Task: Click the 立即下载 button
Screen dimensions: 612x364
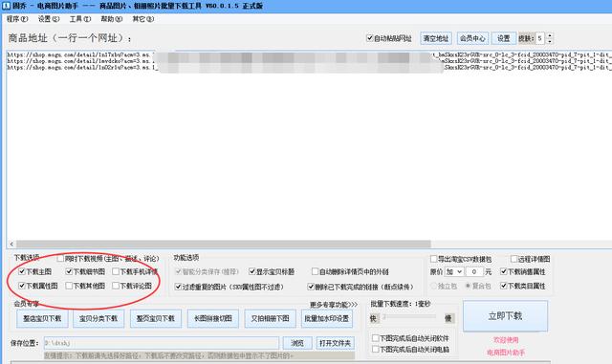Action: click(505, 316)
